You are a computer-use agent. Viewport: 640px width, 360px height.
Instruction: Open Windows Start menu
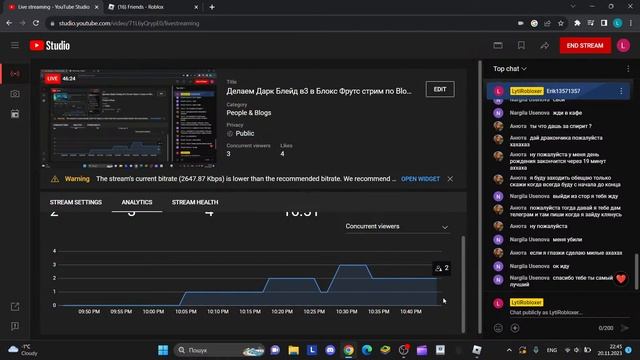(x=163, y=350)
